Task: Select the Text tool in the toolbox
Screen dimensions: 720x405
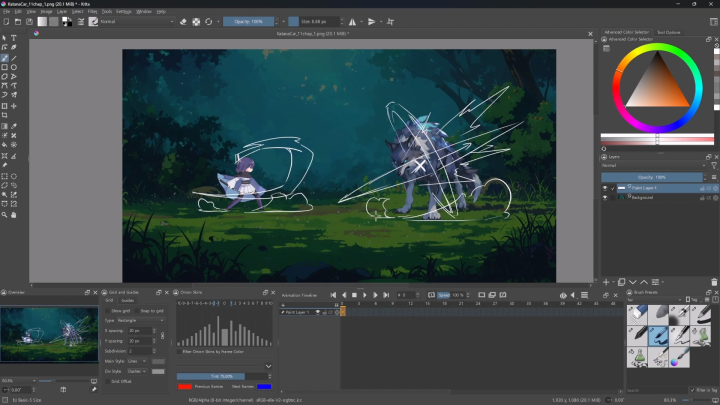Action: 14,38
